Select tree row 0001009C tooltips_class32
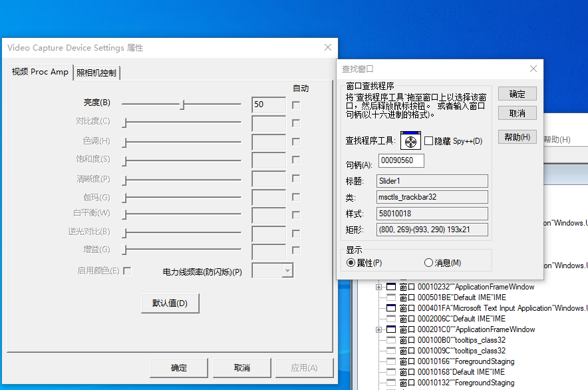 452,351
